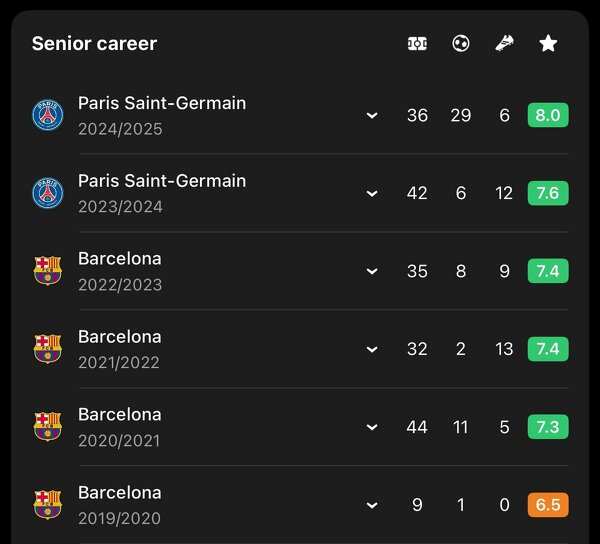Expand the Barcelona 2020/2021 season row
This screenshot has height=544, width=600.
[x=372, y=427]
